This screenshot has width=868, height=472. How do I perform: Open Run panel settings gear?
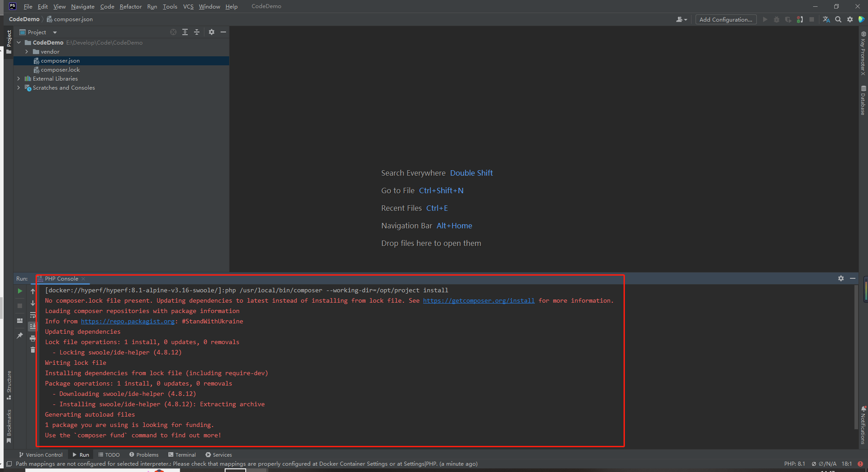point(841,278)
